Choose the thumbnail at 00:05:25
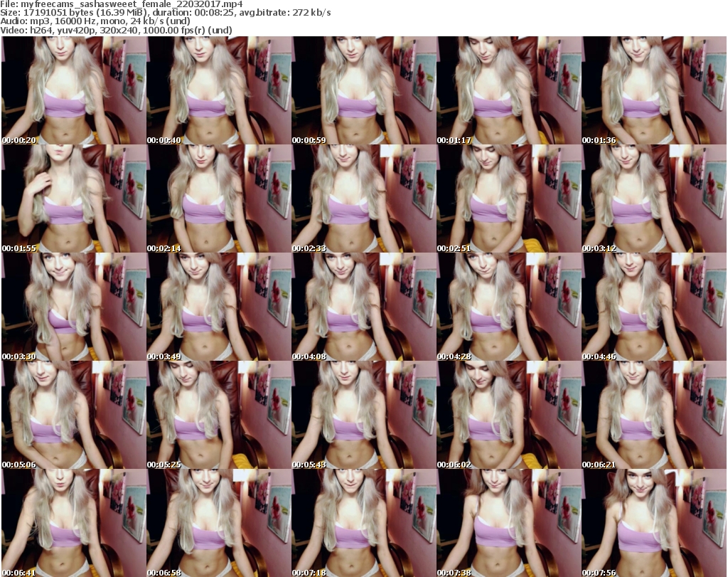This screenshot has width=728, height=577. 219,415
